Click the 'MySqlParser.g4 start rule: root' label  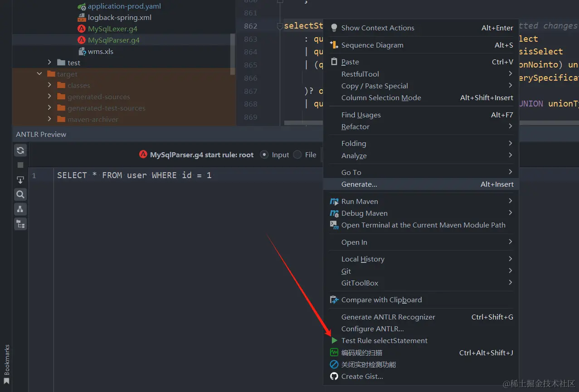click(202, 155)
